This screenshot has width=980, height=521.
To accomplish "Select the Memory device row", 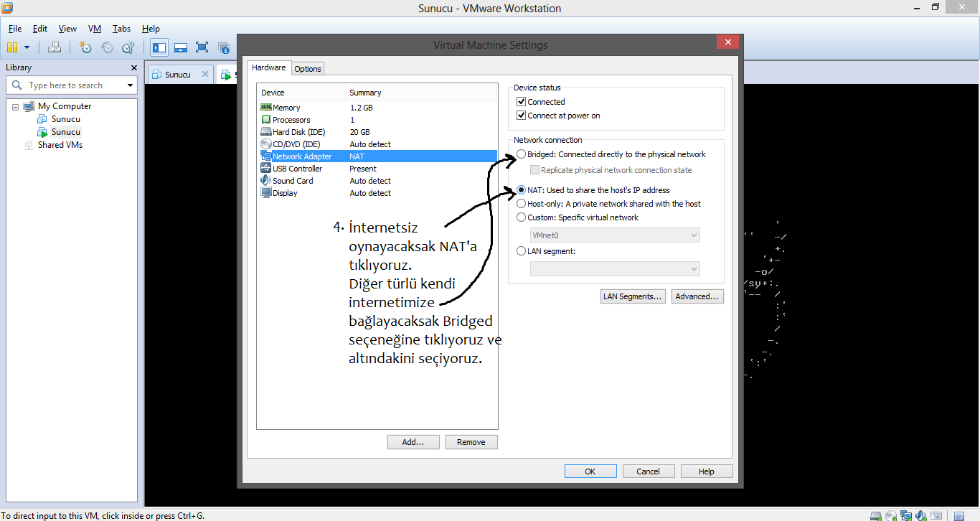I will (377, 108).
